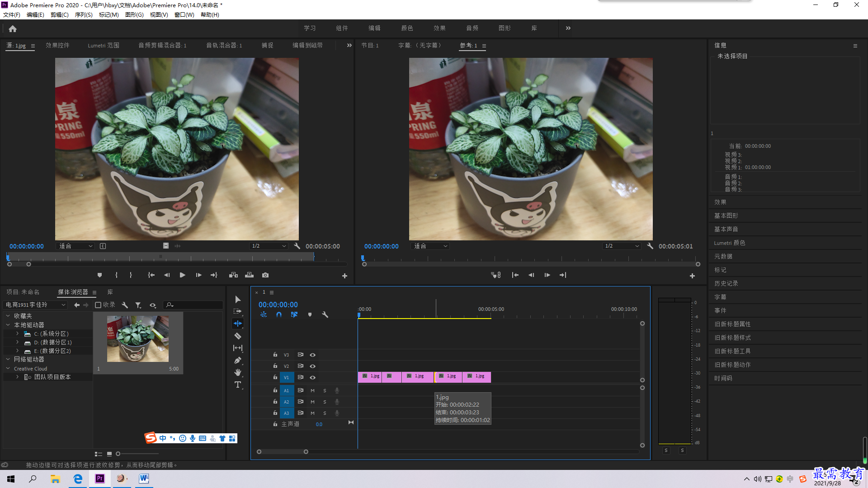This screenshot has height=488, width=868.
Task: Select the Ripple Edit tool
Action: 238,324
